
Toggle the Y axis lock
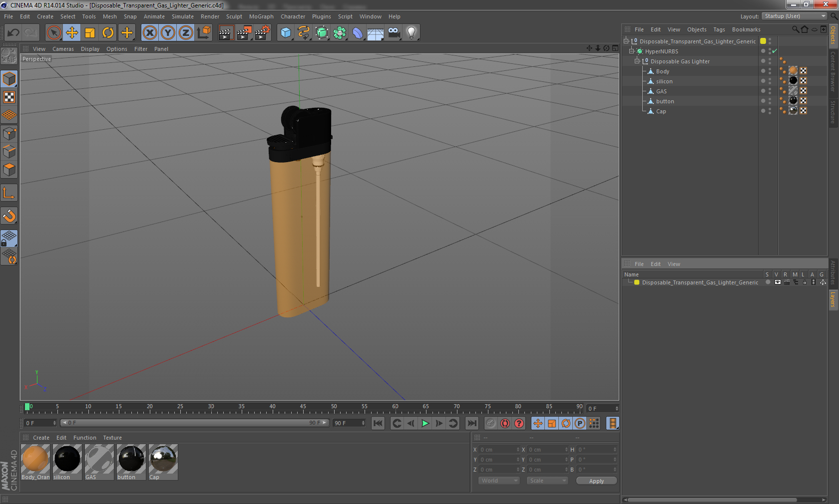click(x=168, y=33)
